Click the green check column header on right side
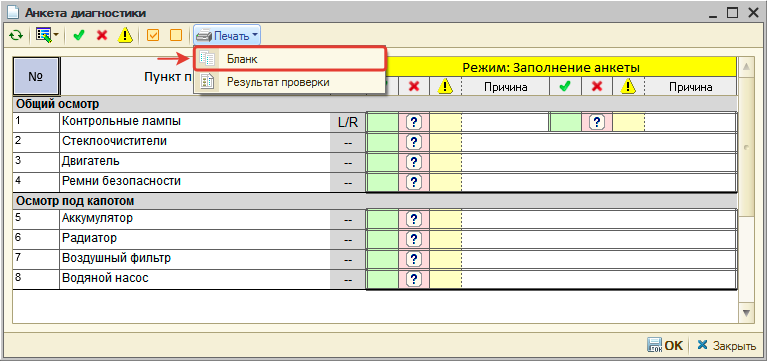This screenshot has width=767, height=361. (x=565, y=87)
